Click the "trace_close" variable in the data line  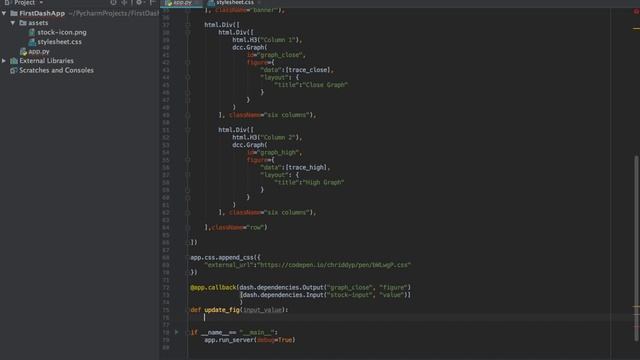[x=308, y=70]
